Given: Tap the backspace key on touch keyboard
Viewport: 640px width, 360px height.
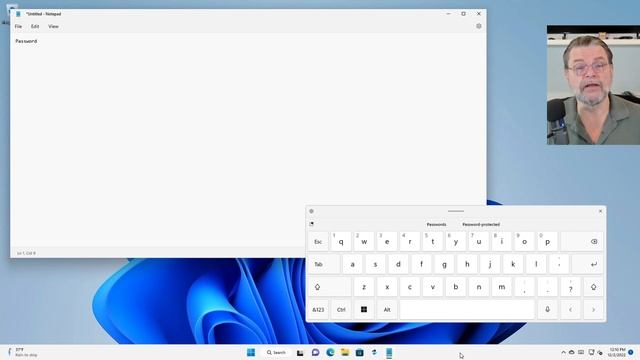Looking at the screenshot, I should tap(582, 242).
